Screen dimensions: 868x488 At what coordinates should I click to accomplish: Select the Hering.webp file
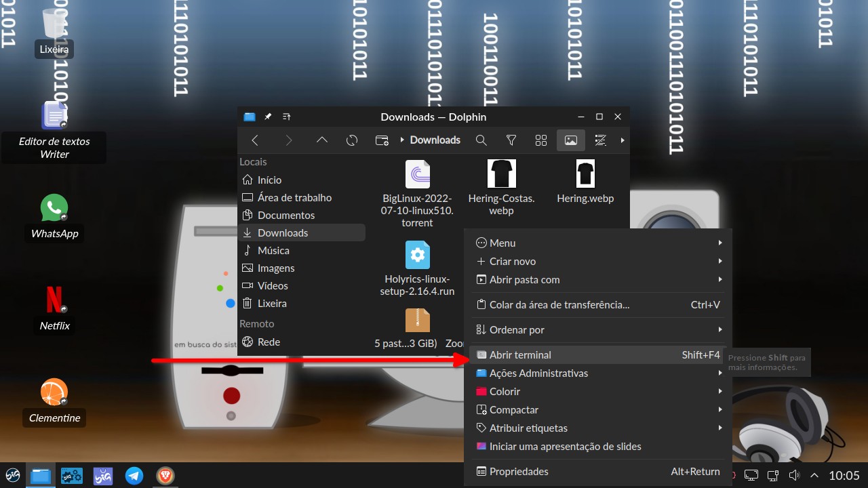(585, 182)
